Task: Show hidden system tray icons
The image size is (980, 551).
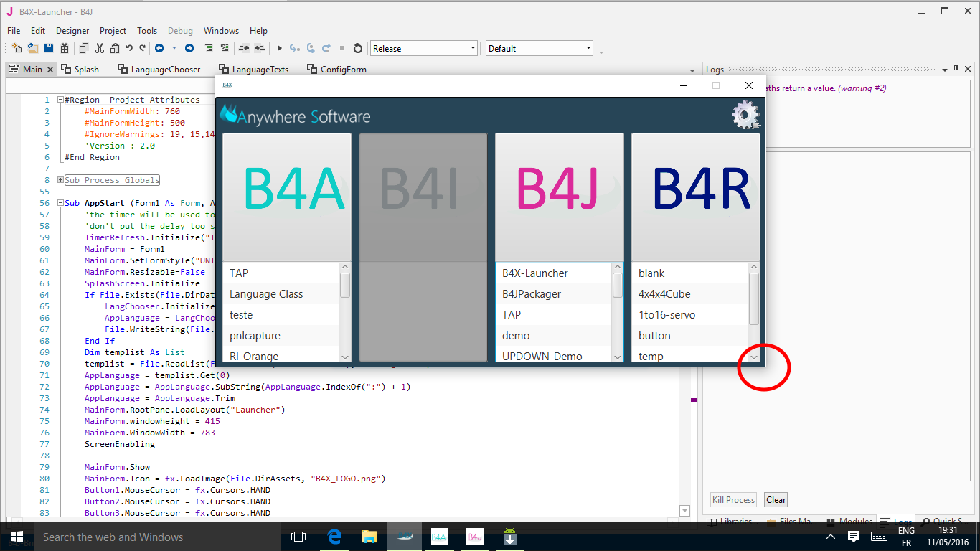Action: coord(831,537)
